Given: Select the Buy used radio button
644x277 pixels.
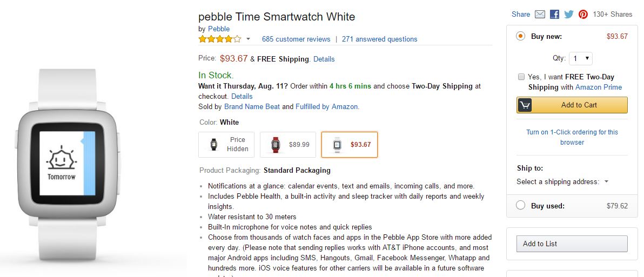Looking at the screenshot, I should 520,205.
